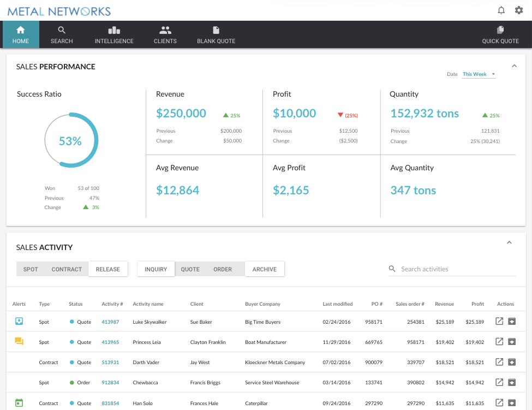This screenshot has height=410, width=532.
Task: Open the Search section in the navigation bar
Action: (61, 34)
